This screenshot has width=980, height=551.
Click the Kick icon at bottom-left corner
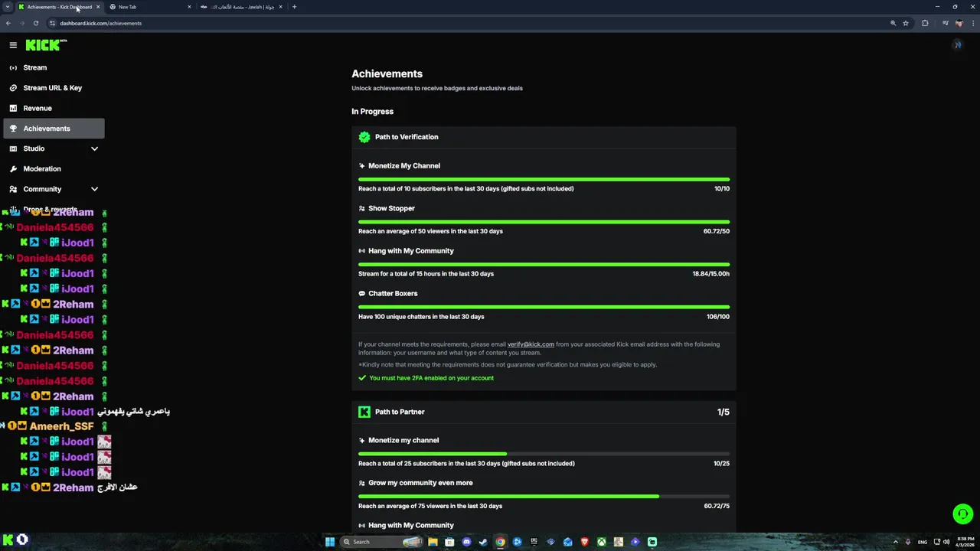8,540
